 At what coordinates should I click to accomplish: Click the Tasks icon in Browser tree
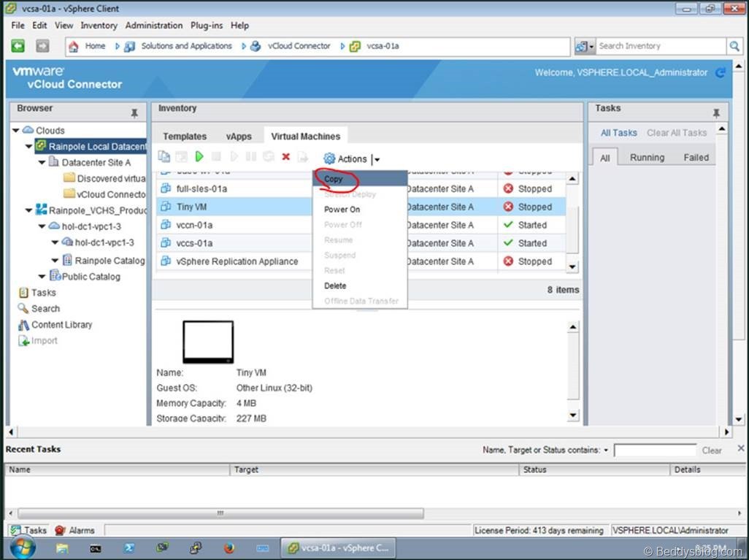point(23,293)
